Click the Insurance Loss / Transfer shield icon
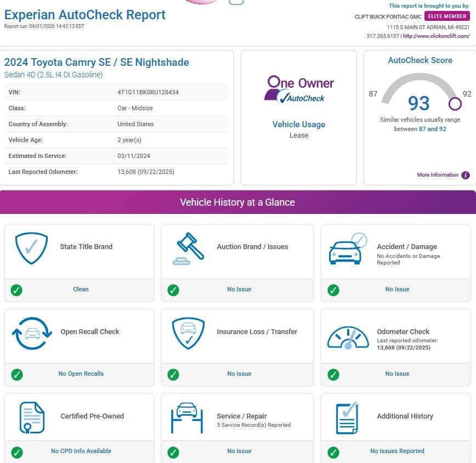Image resolution: width=476 pixels, height=463 pixels. pyautogui.click(x=188, y=333)
